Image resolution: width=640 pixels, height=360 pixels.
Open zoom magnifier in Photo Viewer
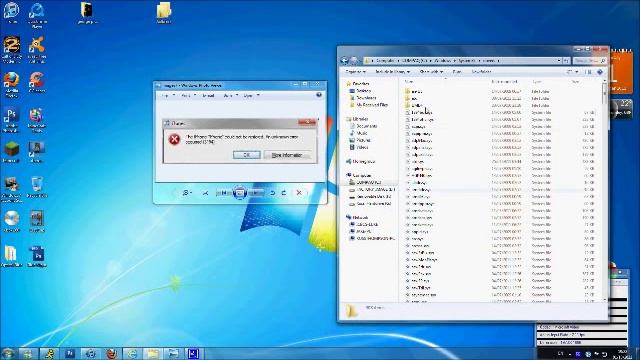pyautogui.click(x=187, y=193)
